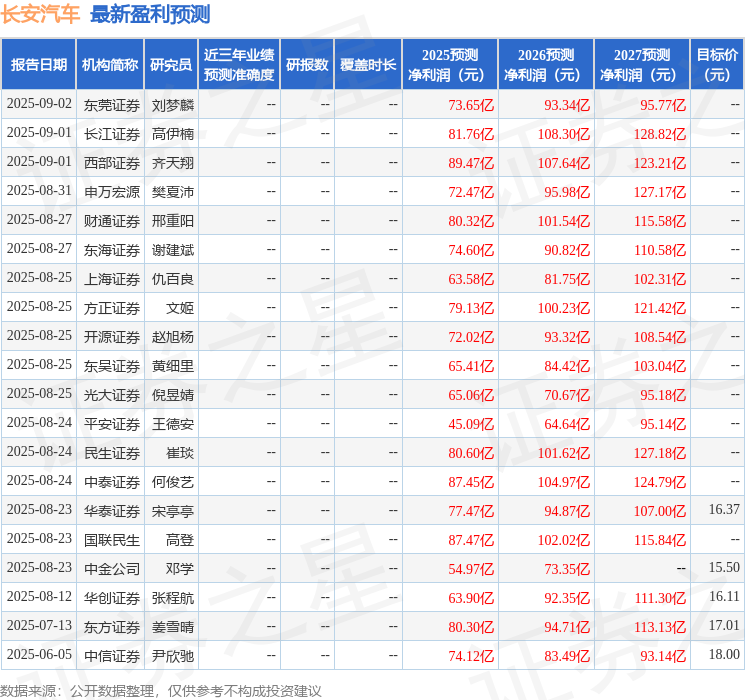745x700 pixels.
Task: Click the date 2025-07-13
Action: click(39, 625)
